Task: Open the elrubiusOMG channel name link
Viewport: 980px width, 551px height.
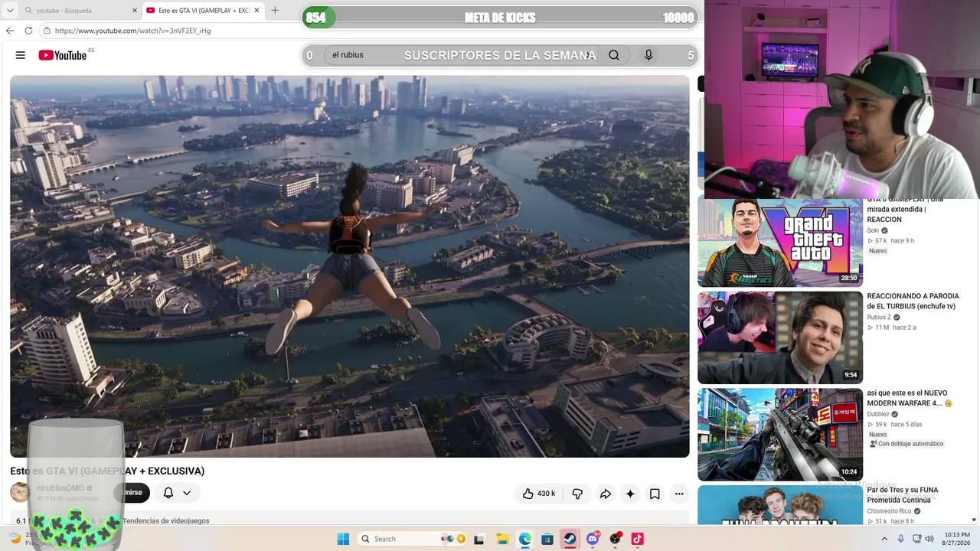Action: pyautogui.click(x=60, y=488)
